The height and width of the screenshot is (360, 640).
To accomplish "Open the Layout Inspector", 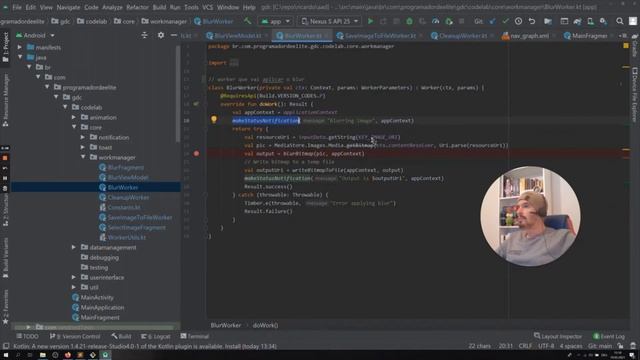I will click(558, 336).
